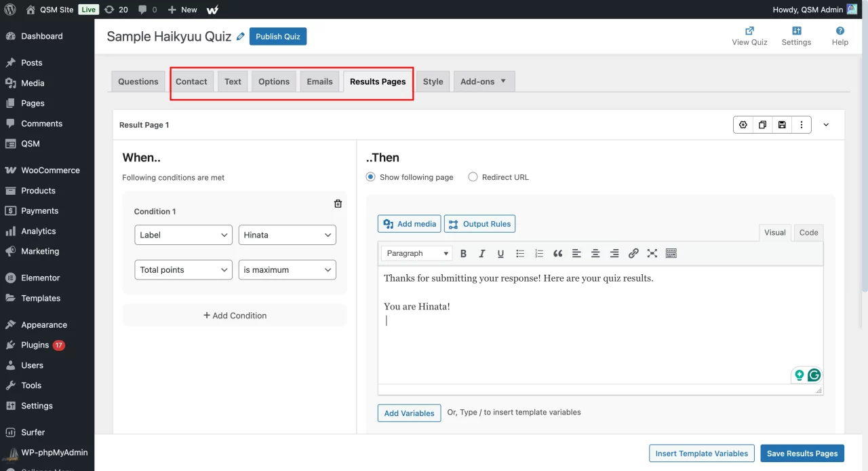
Task: Open the Result Page 1 gear settings icon
Action: 743,125
